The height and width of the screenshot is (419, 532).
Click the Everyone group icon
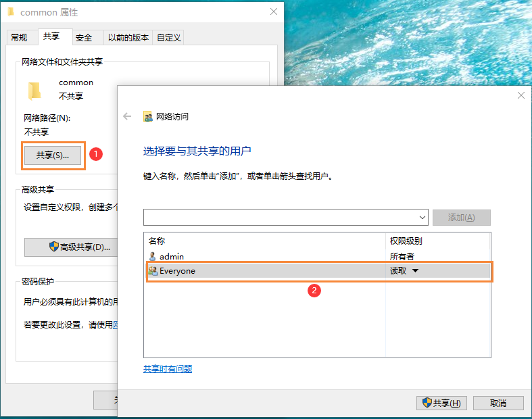pyautogui.click(x=153, y=271)
